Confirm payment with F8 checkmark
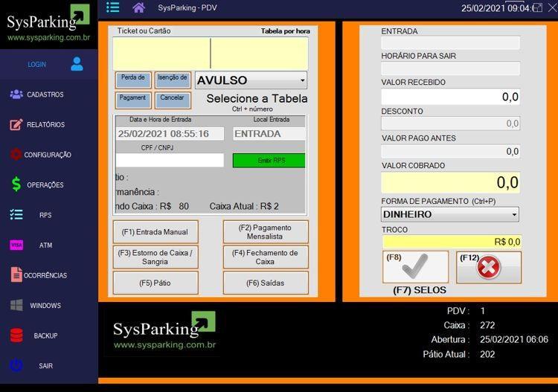The width and height of the screenshot is (558, 392). pyautogui.click(x=415, y=267)
